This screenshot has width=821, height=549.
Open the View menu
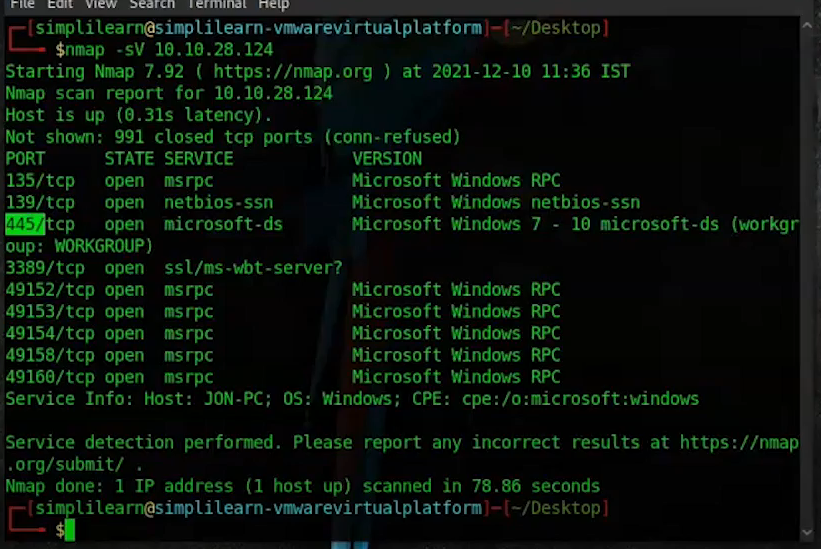[101, 5]
